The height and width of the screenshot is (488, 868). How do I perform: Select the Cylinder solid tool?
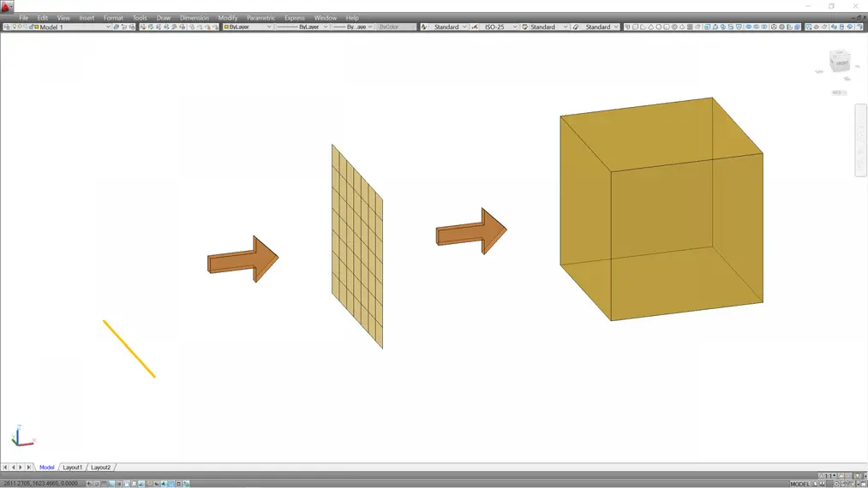(x=667, y=27)
